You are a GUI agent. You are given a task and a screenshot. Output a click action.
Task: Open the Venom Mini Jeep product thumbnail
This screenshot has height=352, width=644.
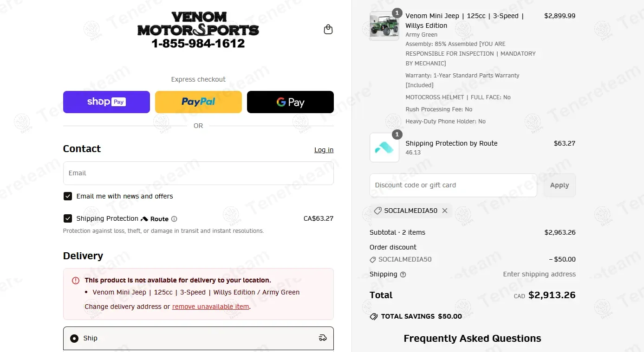pyautogui.click(x=384, y=26)
